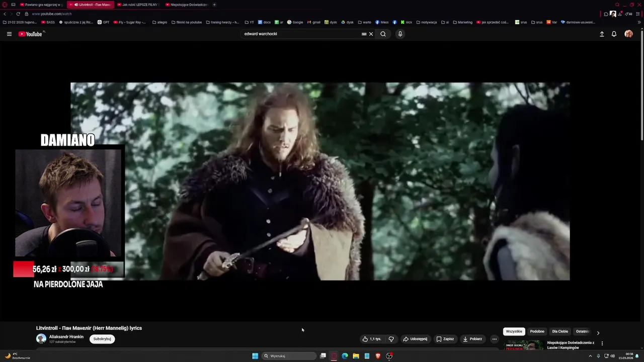Open the BASS bookmark
The height and width of the screenshot is (362, 644).
pyautogui.click(x=48, y=22)
